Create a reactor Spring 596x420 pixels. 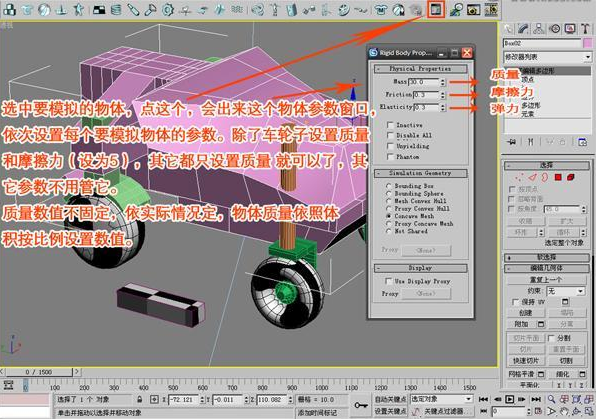(116, 9)
